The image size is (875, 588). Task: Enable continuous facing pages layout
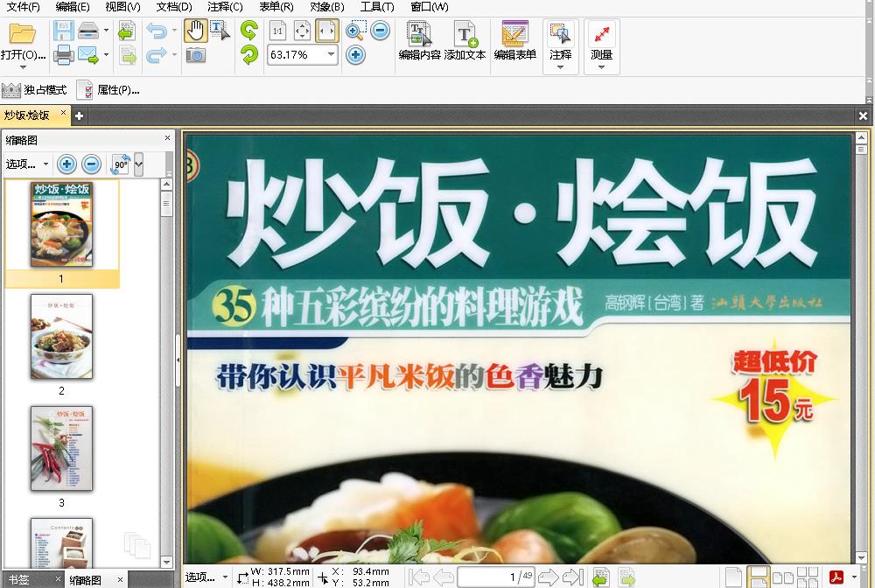click(x=807, y=577)
